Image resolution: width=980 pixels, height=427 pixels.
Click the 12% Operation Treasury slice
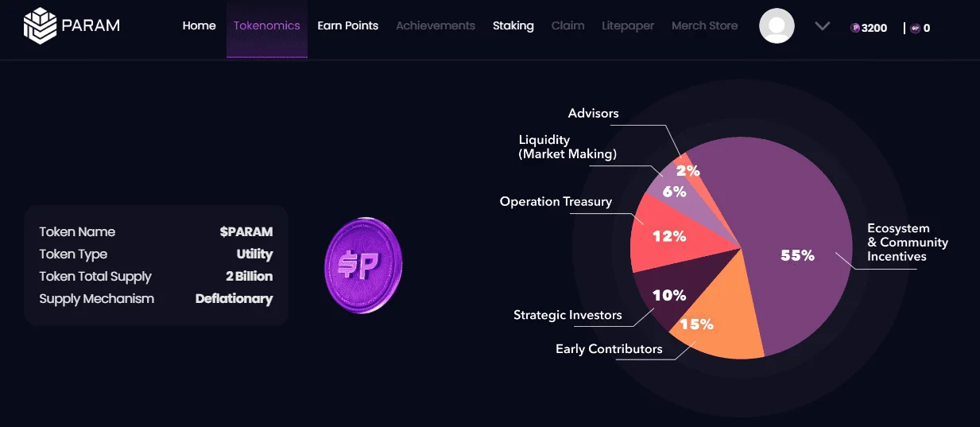[x=668, y=235]
